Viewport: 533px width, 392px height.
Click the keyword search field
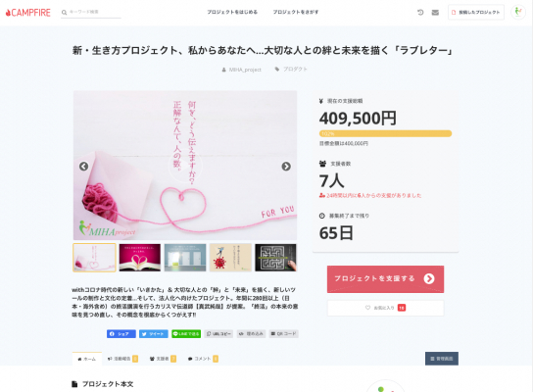coord(91,12)
